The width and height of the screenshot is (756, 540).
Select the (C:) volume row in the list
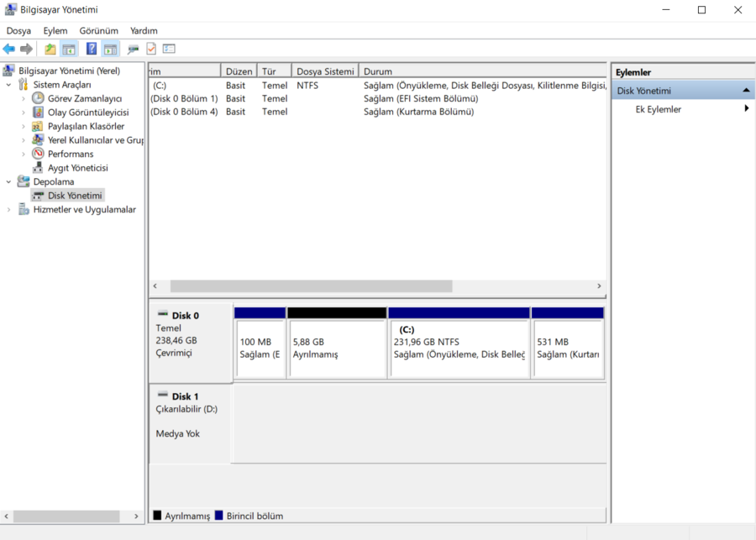click(x=377, y=86)
